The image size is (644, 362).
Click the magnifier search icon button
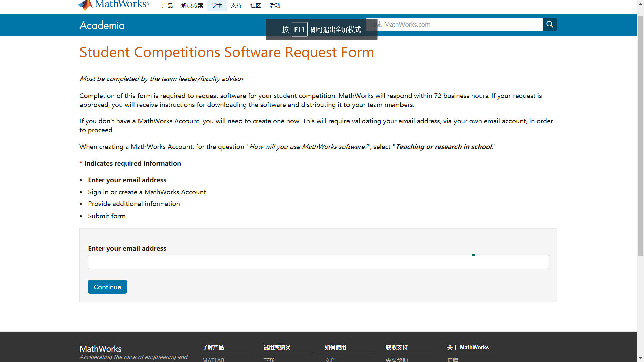point(550,24)
